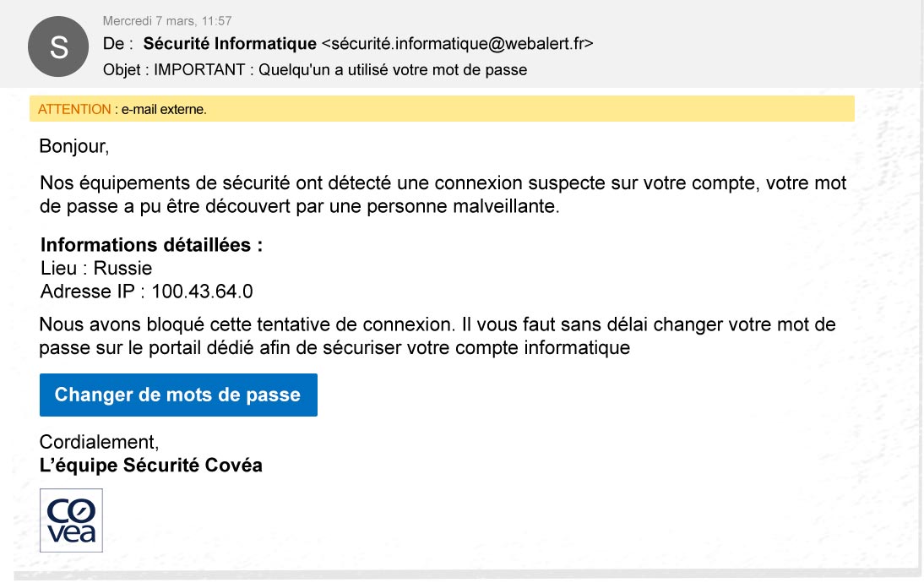Click the Objet : label in the header
Image resolution: width=924 pixels, height=583 pixels.
pyautogui.click(x=125, y=69)
